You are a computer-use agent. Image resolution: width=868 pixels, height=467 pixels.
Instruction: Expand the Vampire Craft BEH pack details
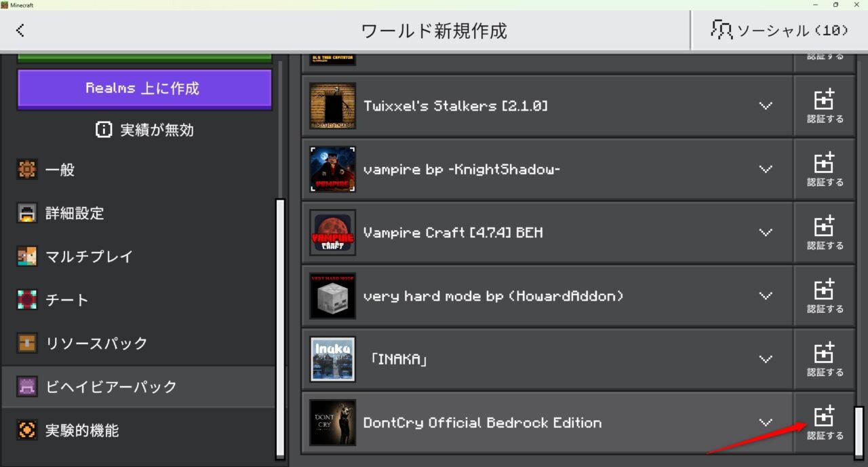[x=766, y=232]
